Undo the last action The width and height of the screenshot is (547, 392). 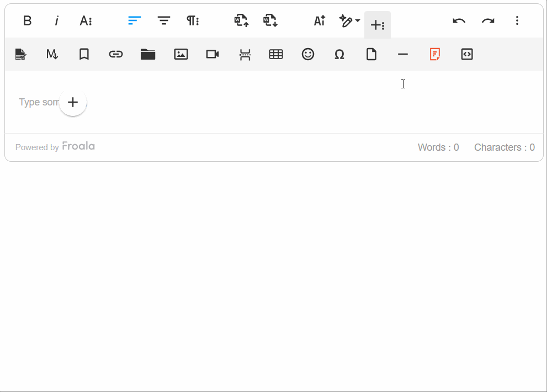coord(459,21)
